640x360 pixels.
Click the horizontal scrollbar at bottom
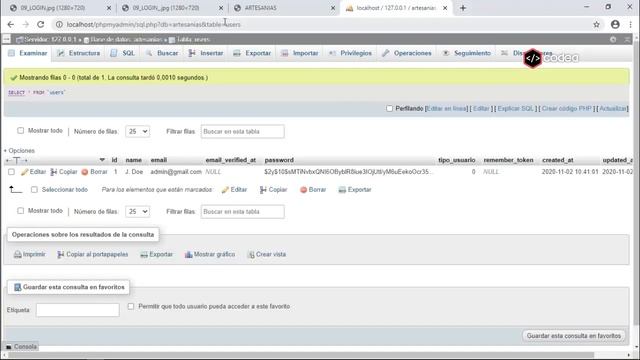[301, 355]
